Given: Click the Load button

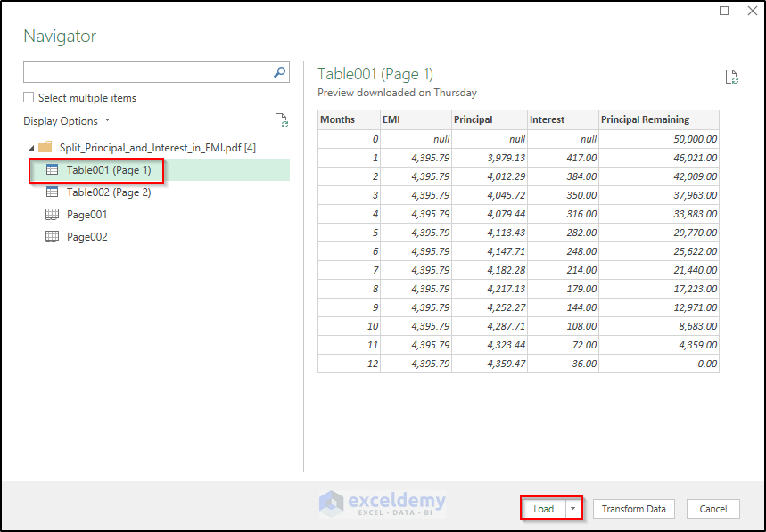Looking at the screenshot, I should click(543, 509).
